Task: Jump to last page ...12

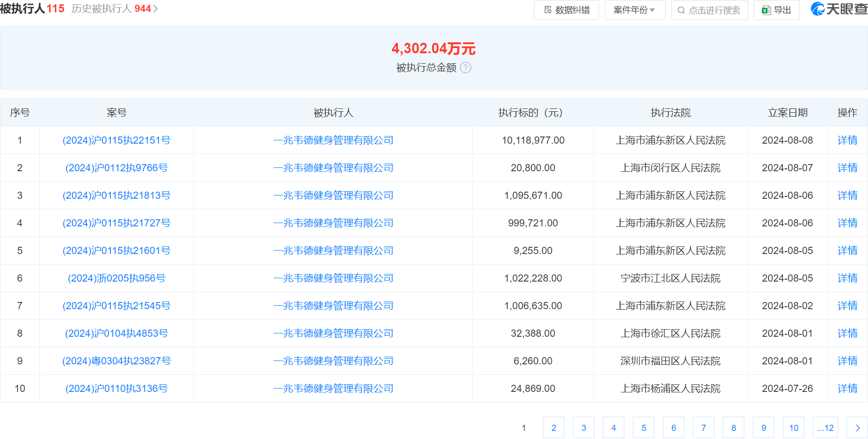Action: (826, 428)
